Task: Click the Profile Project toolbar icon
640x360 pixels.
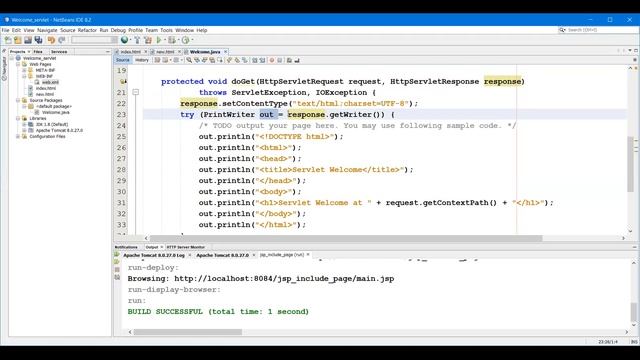Action: click(x=185, y=40)
